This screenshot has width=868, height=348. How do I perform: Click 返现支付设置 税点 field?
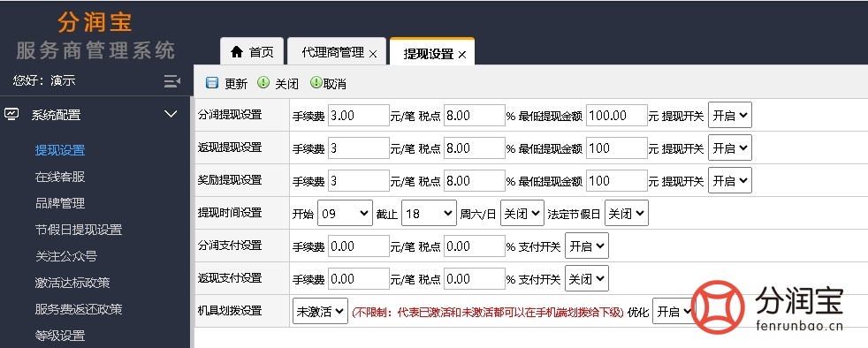(475, 278)
